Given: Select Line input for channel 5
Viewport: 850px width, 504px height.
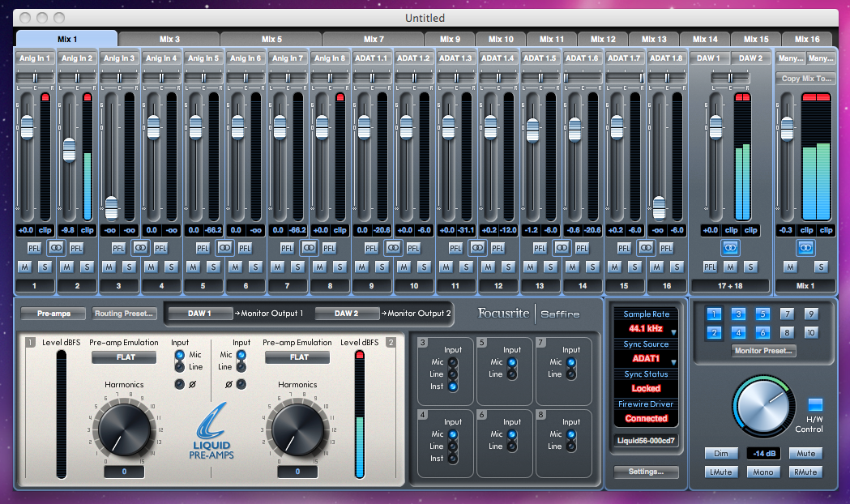Looking at the screenshot, I should 512,374.
